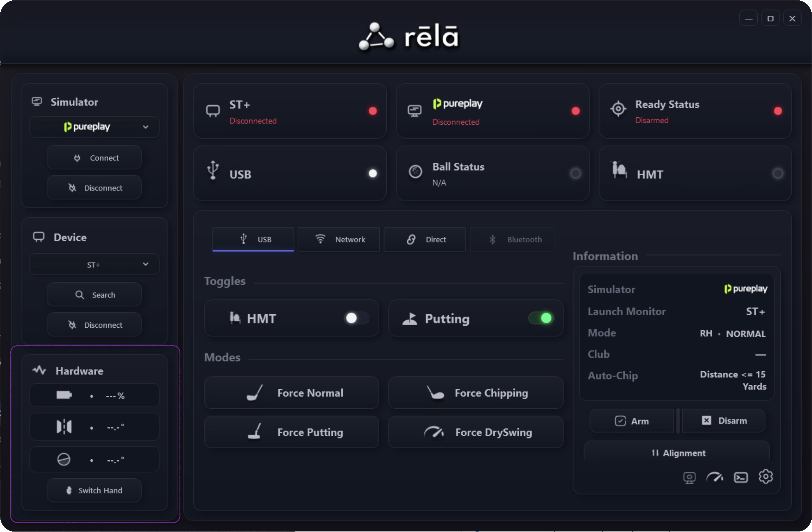Click the HMT status card icon

tap(620, 170)
